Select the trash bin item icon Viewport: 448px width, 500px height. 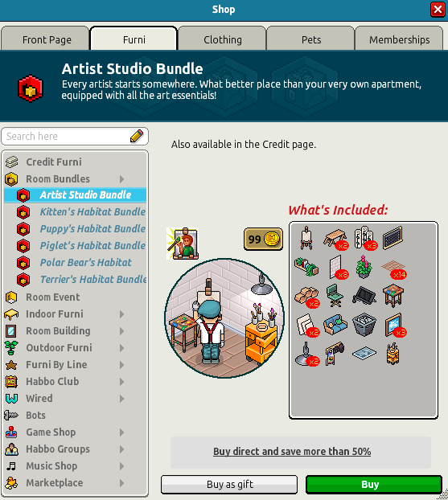[364, 325]
